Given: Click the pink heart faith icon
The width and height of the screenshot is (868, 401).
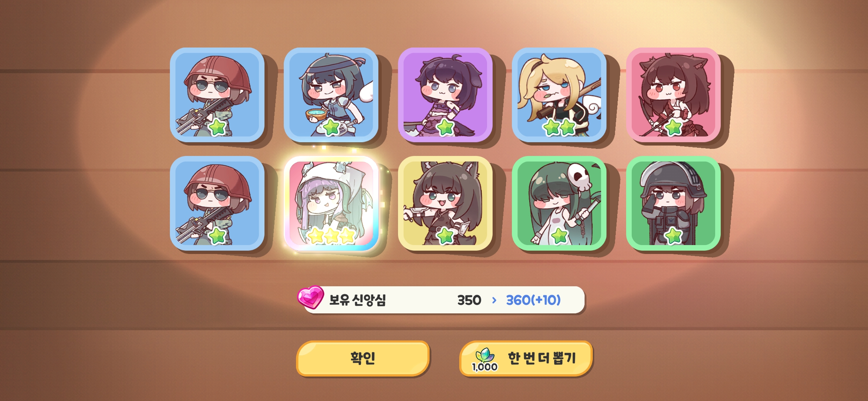Looking at the screenshot, I should (x=310, y=297).
